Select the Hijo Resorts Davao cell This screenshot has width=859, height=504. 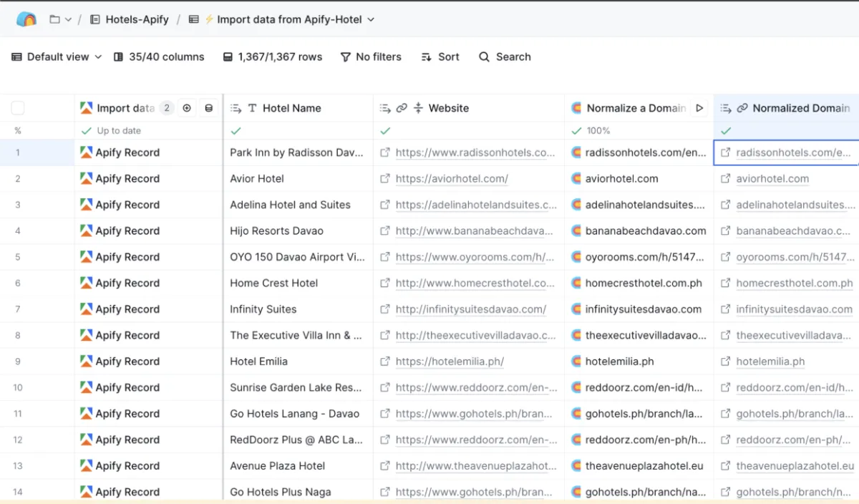click(299, 231)
